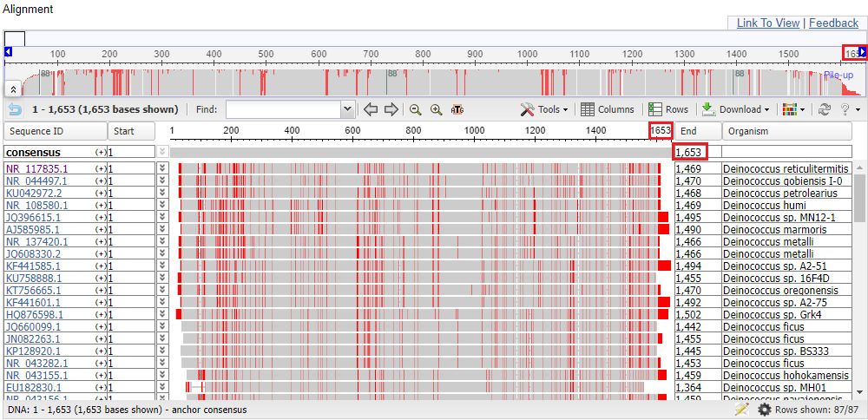This screenshot has width=868, height=420.
Task: Open the Rows settings
Action: (668, 109)
